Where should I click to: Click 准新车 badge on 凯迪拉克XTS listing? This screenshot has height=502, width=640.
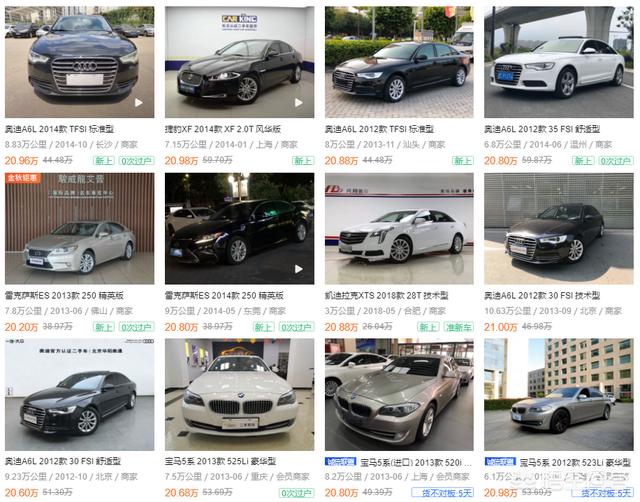(458, 327)
